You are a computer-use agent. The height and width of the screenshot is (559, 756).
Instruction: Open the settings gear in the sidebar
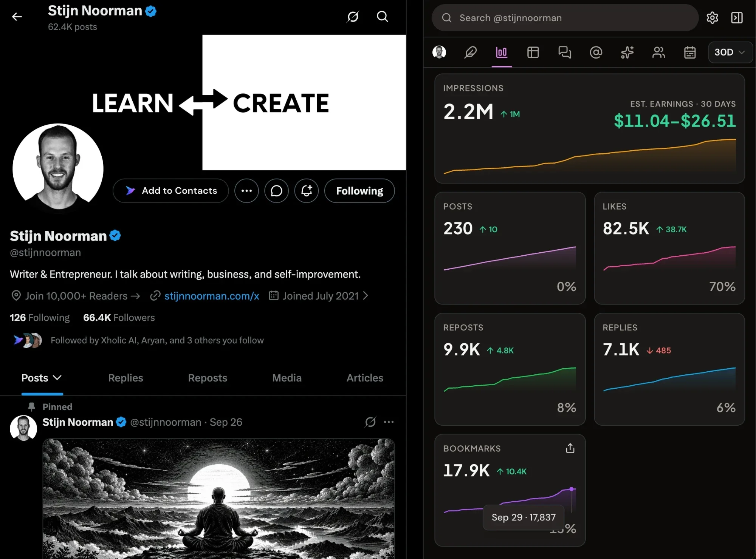click(712, 18)
